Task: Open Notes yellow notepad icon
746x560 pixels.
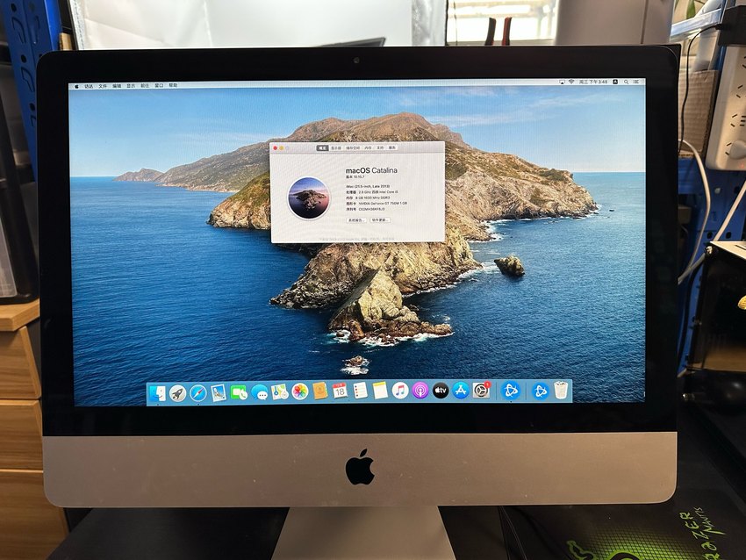Action: [380, 391]
